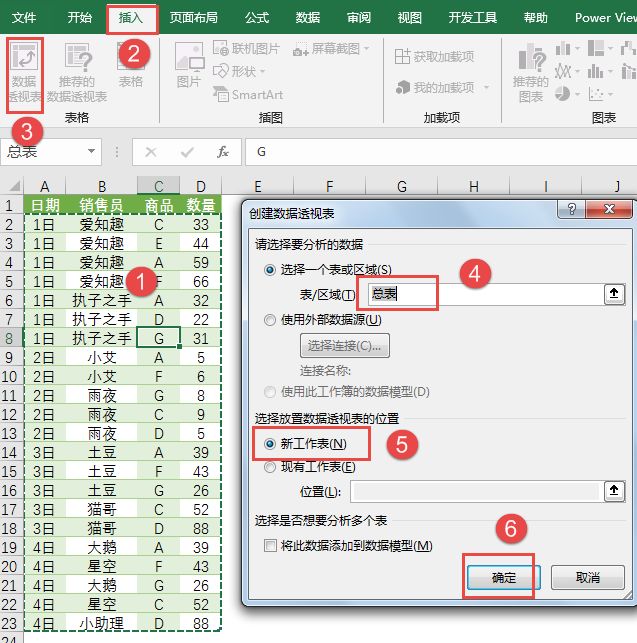Check 将此数据添加到数据模型 checkbox
The image size is (637, 643).
(x=269, y=546)
